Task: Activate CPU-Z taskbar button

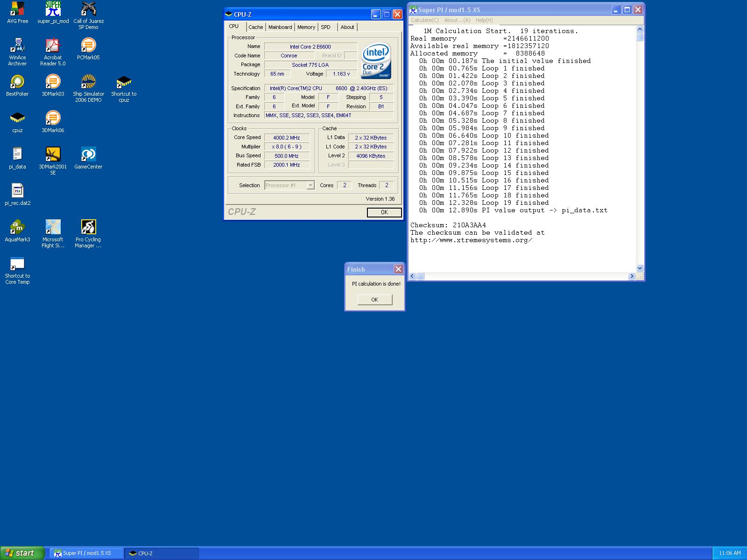Action: 162,553
